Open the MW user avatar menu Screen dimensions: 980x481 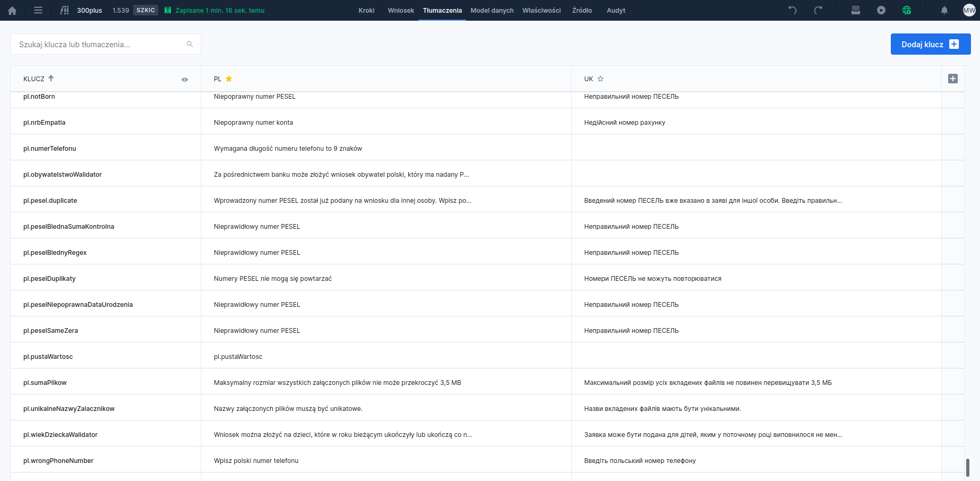click(x=969, y=10)
